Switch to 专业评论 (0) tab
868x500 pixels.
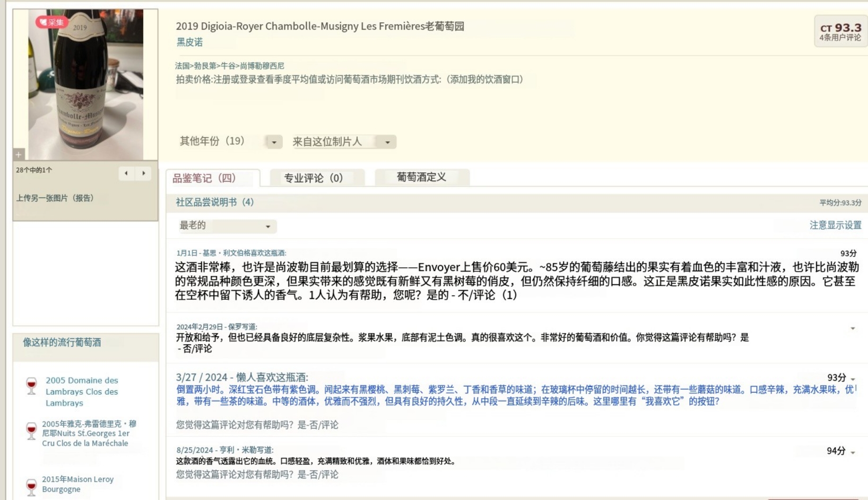point(313,178)
